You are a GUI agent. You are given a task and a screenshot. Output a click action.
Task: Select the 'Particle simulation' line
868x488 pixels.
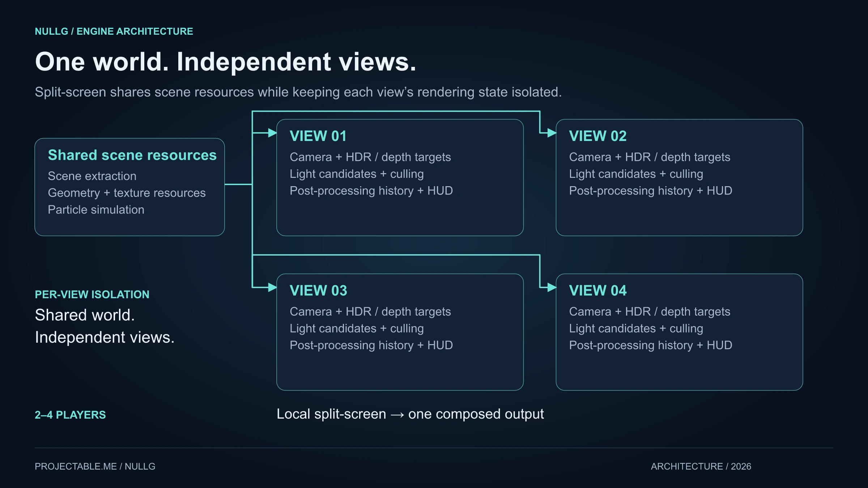click(x=96, y=210)
